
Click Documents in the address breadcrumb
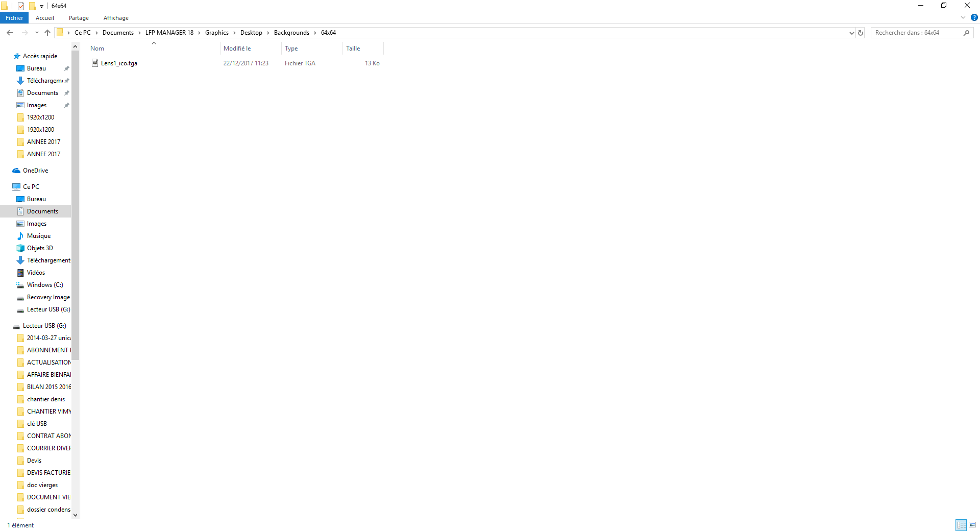click(x=118, y=33)
